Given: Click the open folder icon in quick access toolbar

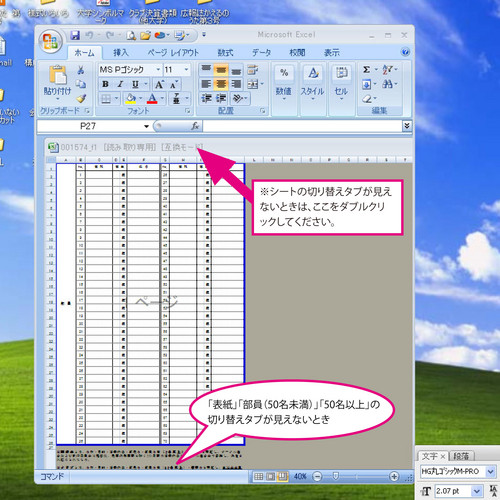Looking at the screenshot, I should coord(145,35).
